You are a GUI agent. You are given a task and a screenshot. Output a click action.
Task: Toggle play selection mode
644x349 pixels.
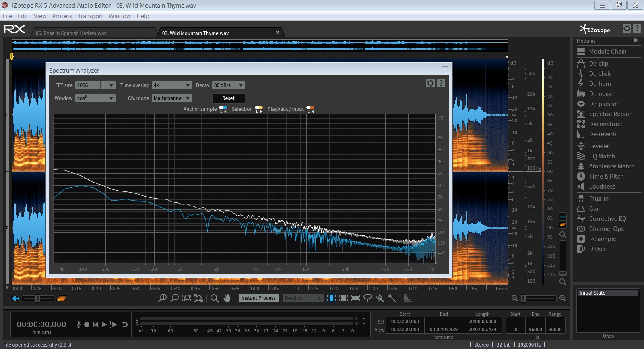114,324
